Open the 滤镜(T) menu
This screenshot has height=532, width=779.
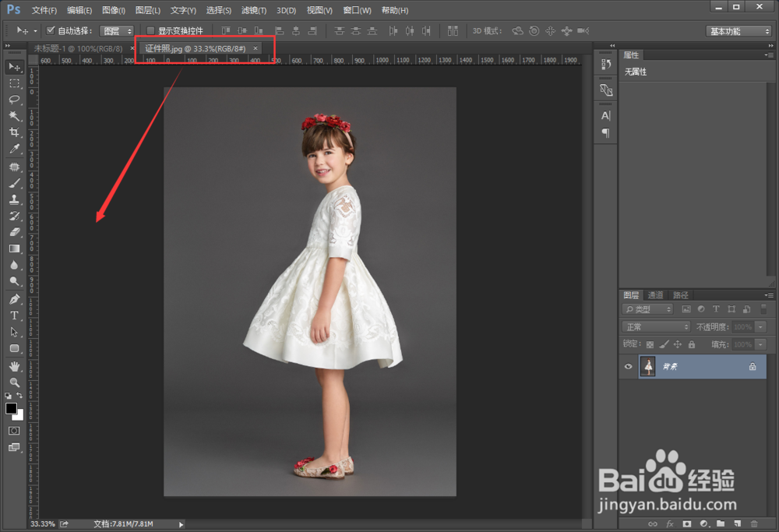[253, 10]
